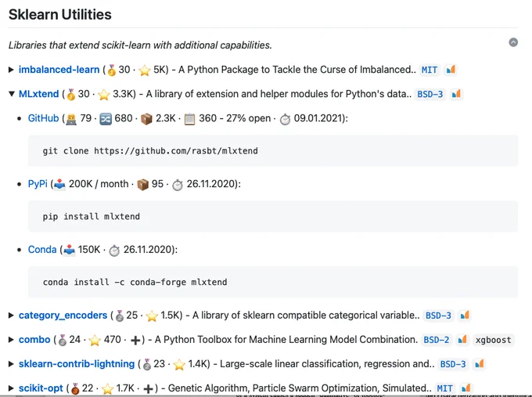Click the conda install mlxtend code block
The height and width of the screenshot is (397, 532).
tap(273, 282)
